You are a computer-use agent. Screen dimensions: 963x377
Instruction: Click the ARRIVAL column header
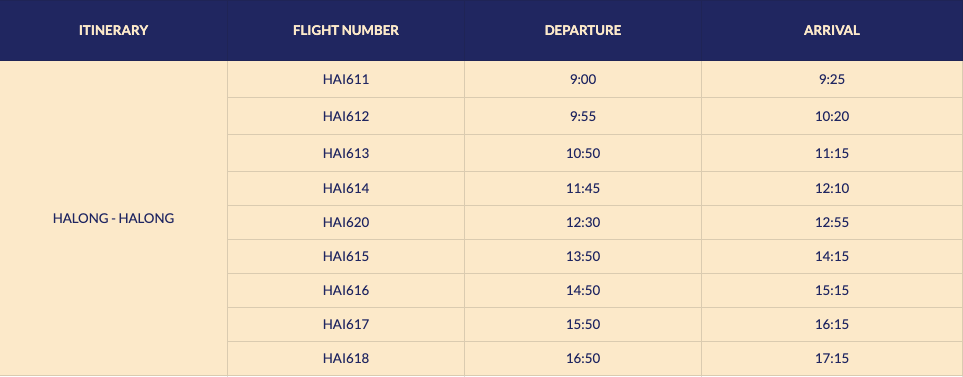tap(832, 30)
